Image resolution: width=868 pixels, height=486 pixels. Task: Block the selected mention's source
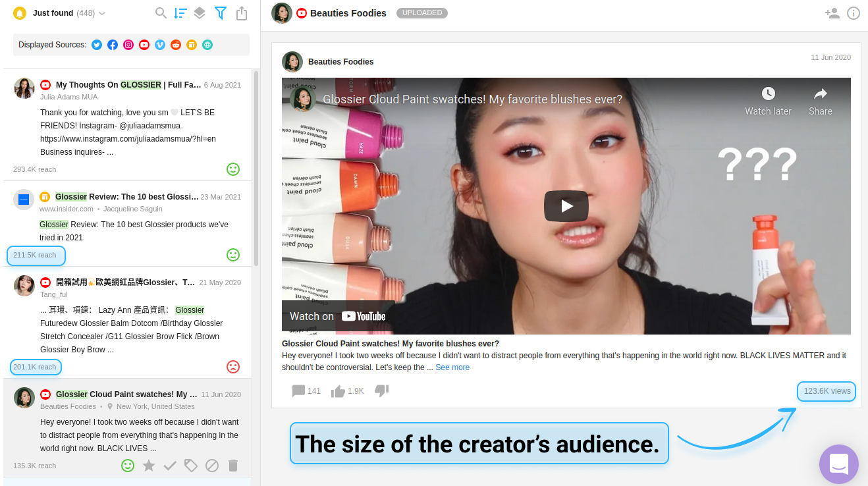pyautogui.click(x=212, y=466)
